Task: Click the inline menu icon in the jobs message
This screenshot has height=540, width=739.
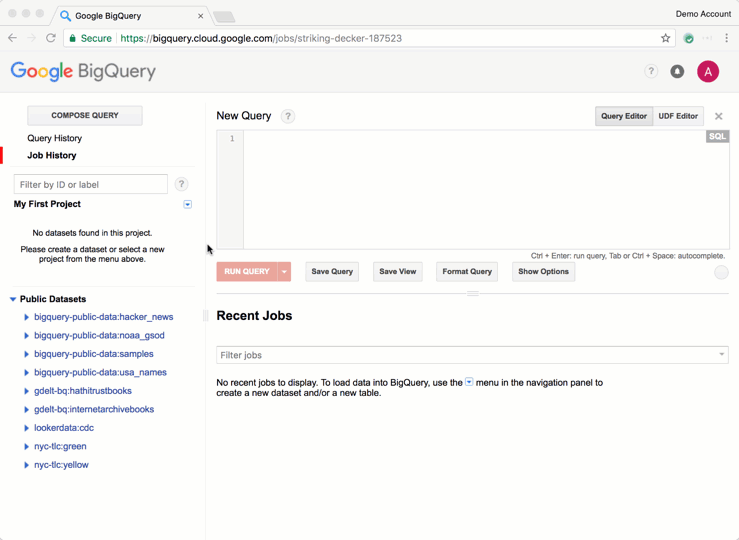Action: point(469,382)
